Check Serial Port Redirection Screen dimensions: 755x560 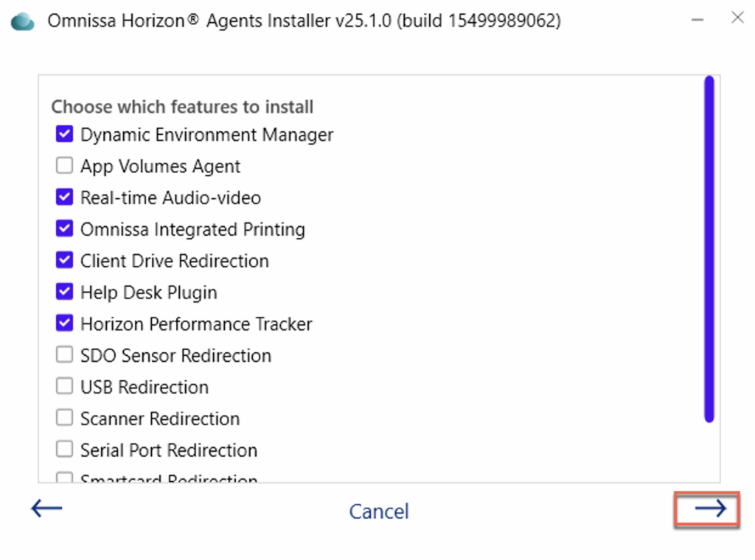click(65, 449)
